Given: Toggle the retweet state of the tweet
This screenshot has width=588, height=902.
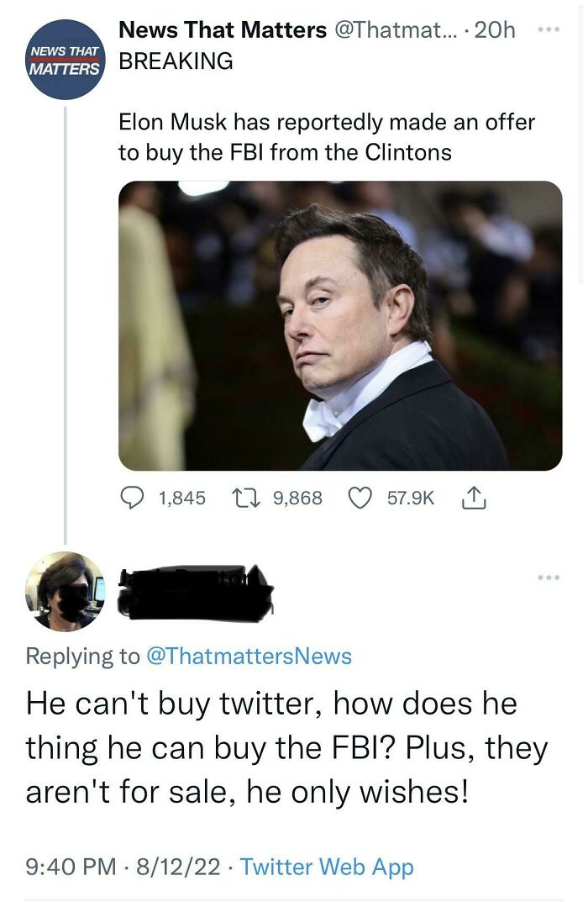Looking at the screenshot, I should (244, 498).
